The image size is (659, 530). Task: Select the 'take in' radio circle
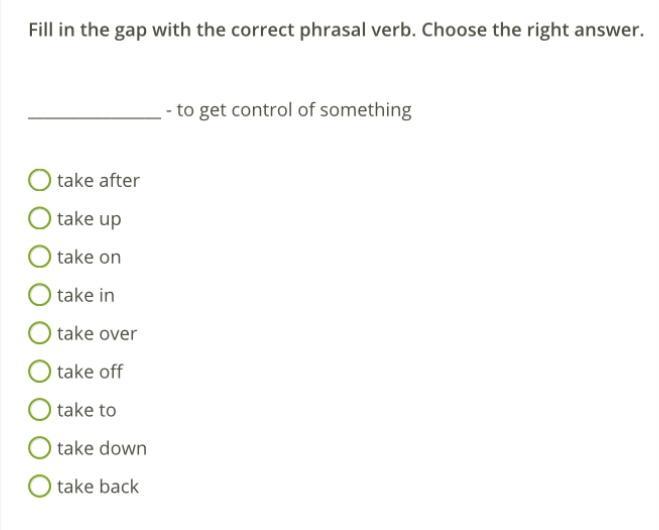coord(40,295)
